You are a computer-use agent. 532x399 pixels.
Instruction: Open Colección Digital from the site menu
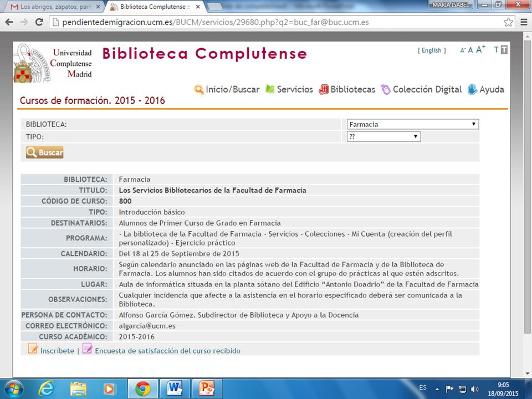(421, 89)
